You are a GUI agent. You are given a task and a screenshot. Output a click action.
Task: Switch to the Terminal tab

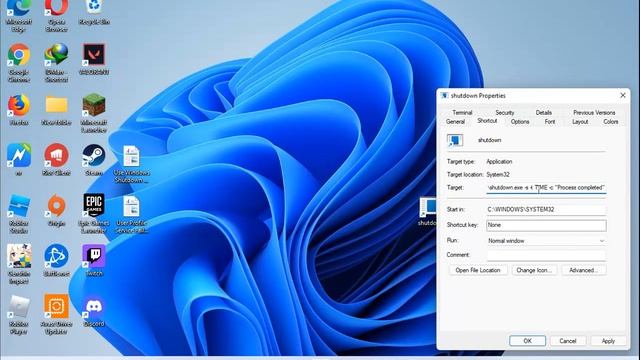[462, 113]
